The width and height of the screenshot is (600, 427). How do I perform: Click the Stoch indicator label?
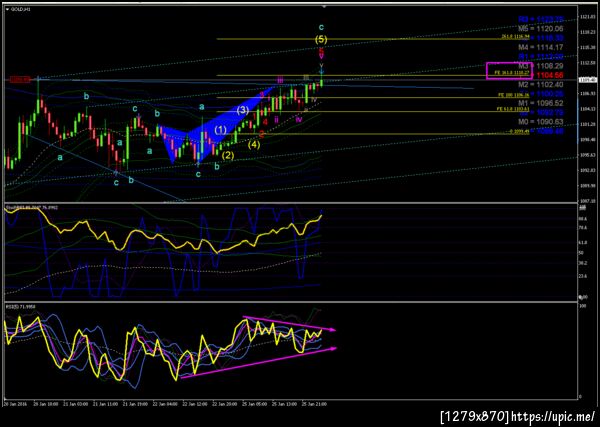pyautogui.click(x=31, y=207)
